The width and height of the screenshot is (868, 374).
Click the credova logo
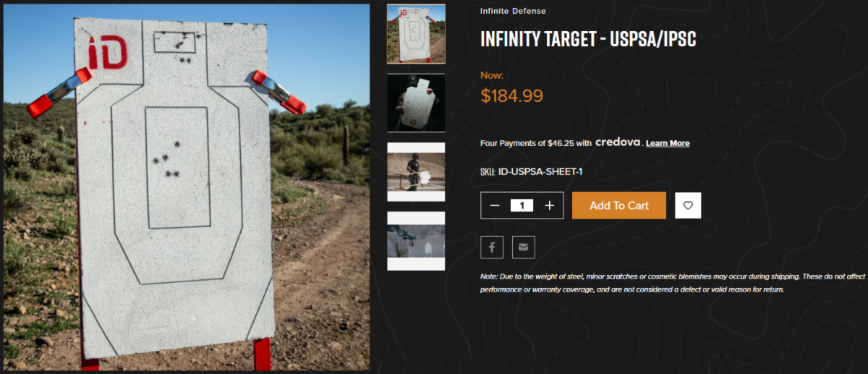click(x=619, y=143)
